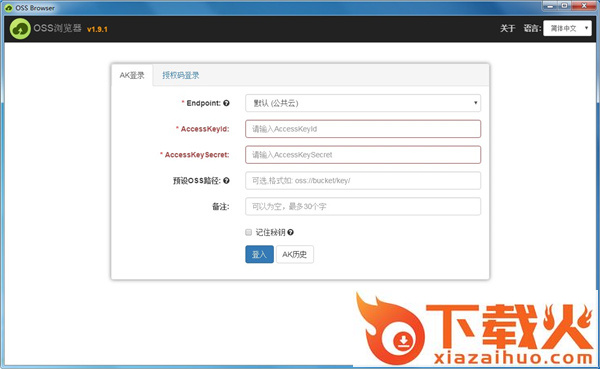Switch to the AK登录 tab
Screen dimensions: 600x369
132,75
